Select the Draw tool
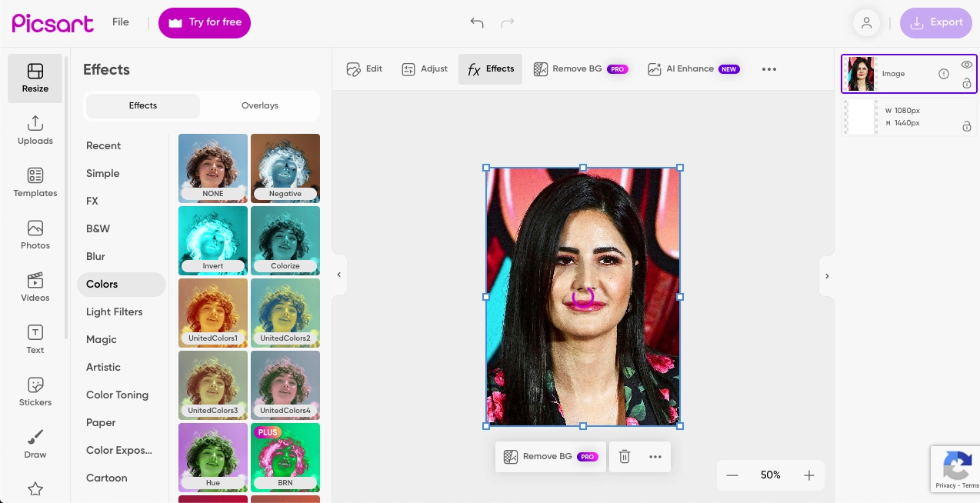This screenshot has width=980, height=503. click(x=35, y=445)
